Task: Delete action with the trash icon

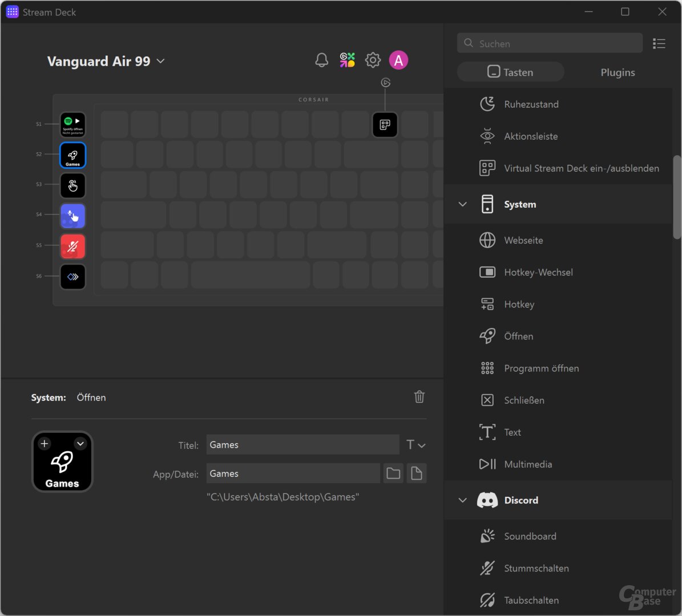Action: [x=419, y=397]
